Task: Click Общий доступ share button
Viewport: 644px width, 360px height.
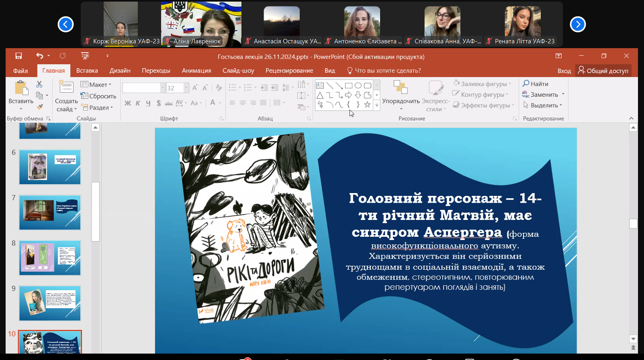Action: click(x=603, y=71)
